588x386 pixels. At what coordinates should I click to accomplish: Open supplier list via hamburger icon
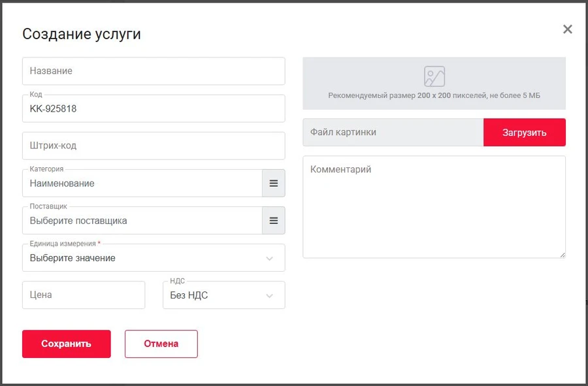pos(274,221)
